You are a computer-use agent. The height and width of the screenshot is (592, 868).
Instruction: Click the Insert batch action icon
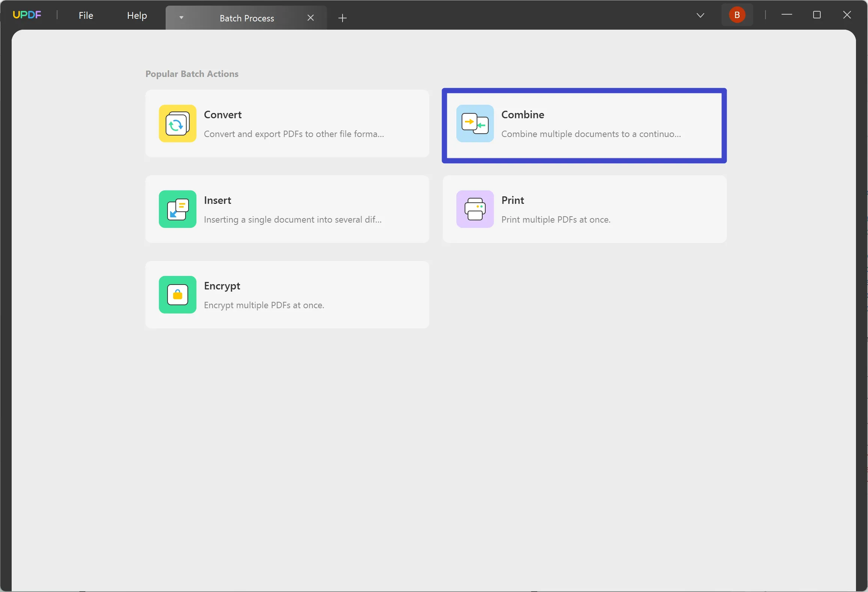pos(177,209)
